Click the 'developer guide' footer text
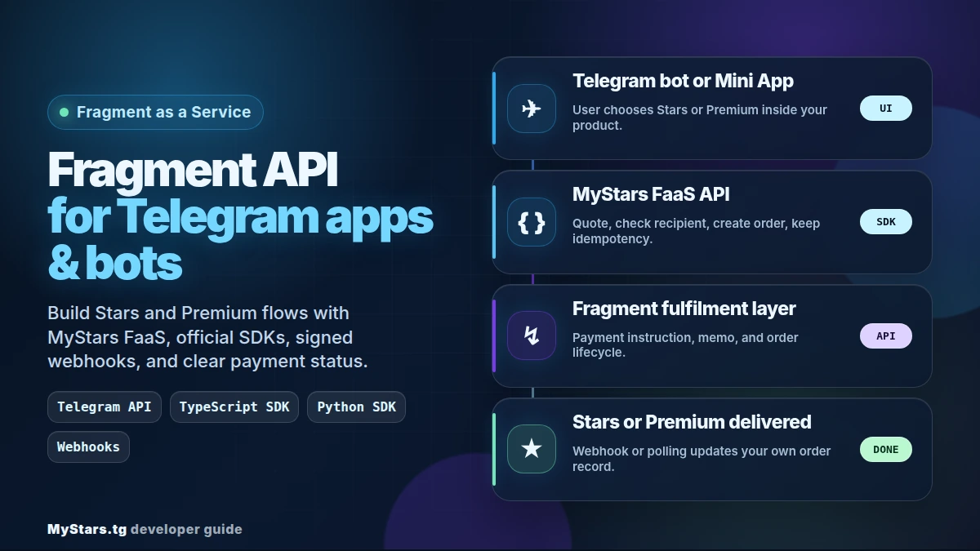The width and height of the screenshot is (980, 551). click(186, 529)
